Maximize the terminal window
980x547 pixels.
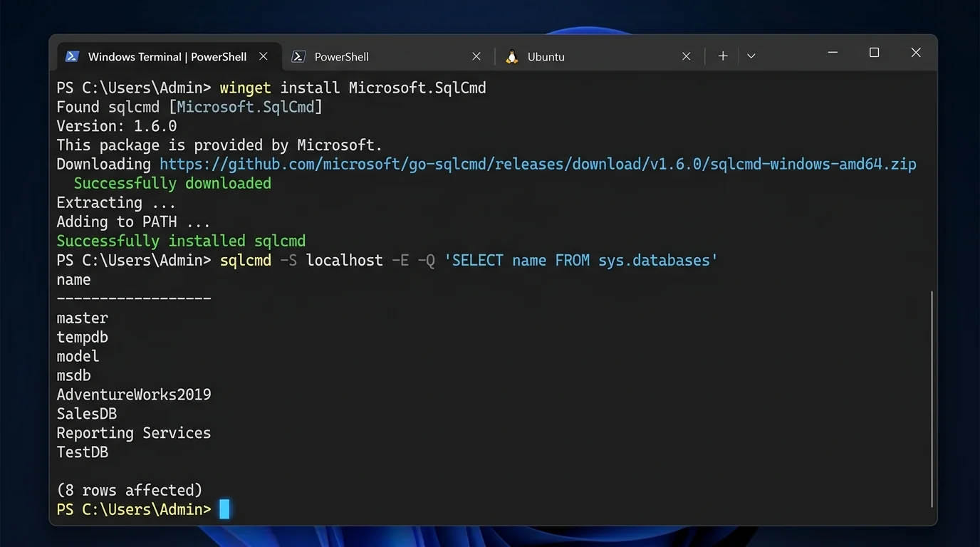click(875, 53)
